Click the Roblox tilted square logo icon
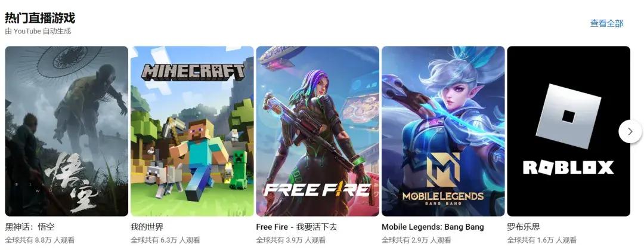Screen dimensions: 644x250 (568, 116)
